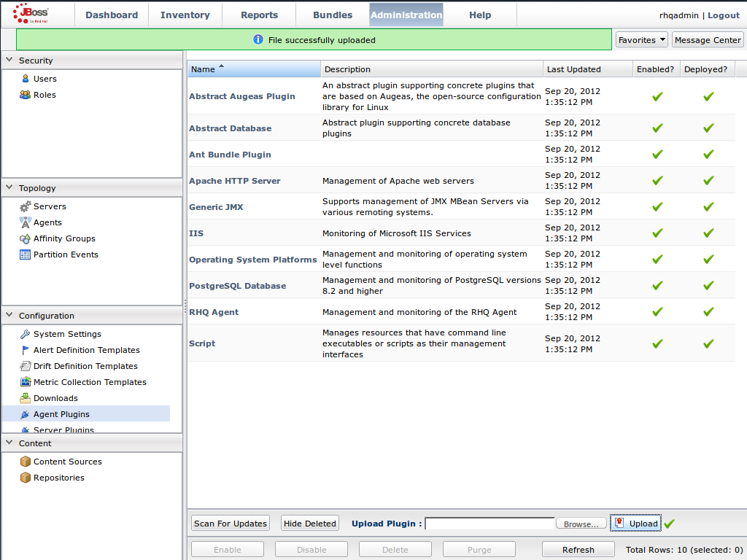Open the Downloads icon under Configuration
This screenshot has width=747, height=560.
[x=24, y=397]
